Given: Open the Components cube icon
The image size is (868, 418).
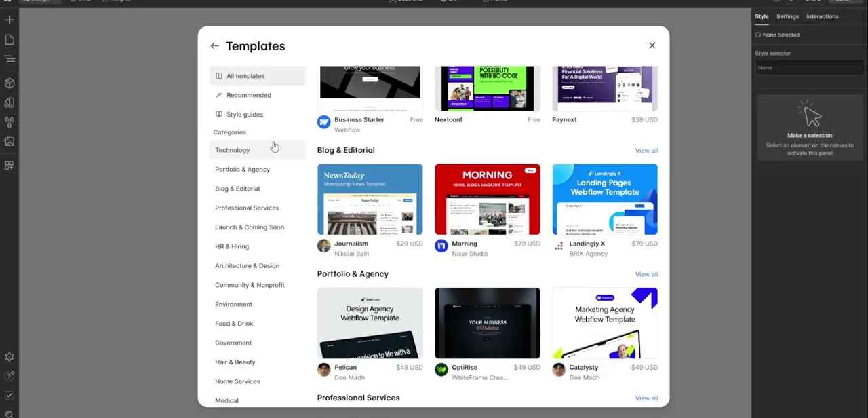Looking at the screenshot, I should (x=9, y=83).
